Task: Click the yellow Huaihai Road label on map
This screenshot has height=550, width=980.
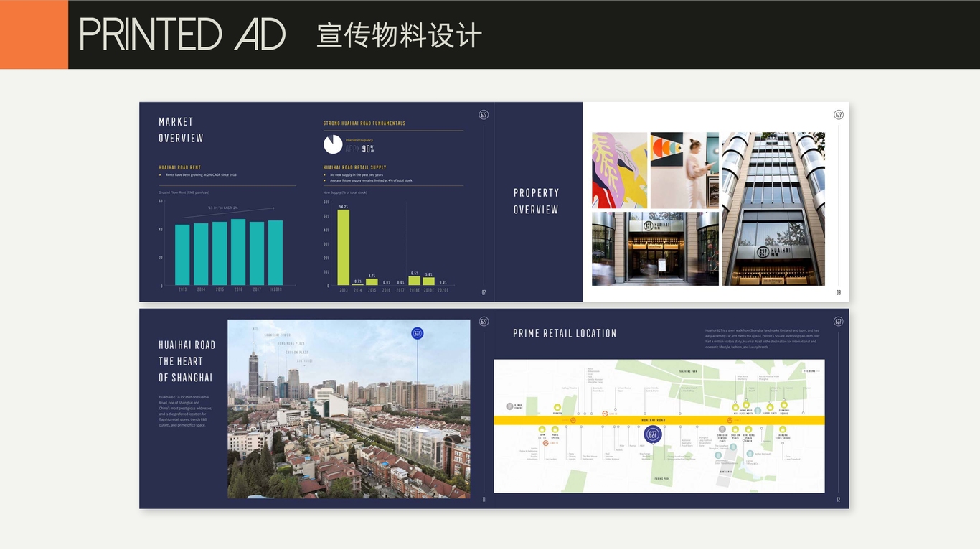Action: tap(654, 420)
